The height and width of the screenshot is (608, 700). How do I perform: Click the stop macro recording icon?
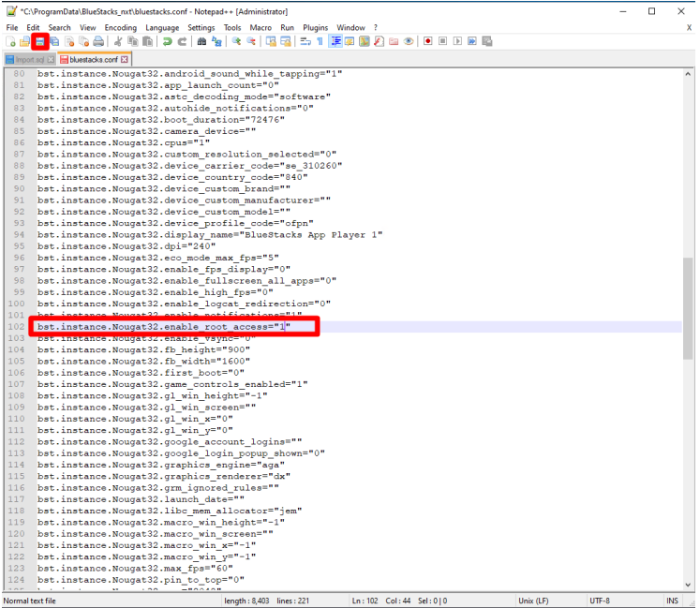tap(443, 41)
